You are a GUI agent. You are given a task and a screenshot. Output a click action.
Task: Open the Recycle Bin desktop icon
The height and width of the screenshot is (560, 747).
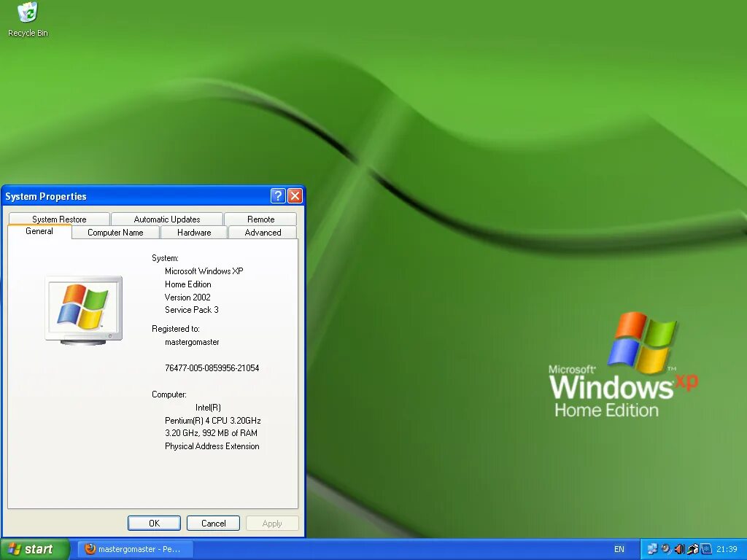[x=28, y=20]
